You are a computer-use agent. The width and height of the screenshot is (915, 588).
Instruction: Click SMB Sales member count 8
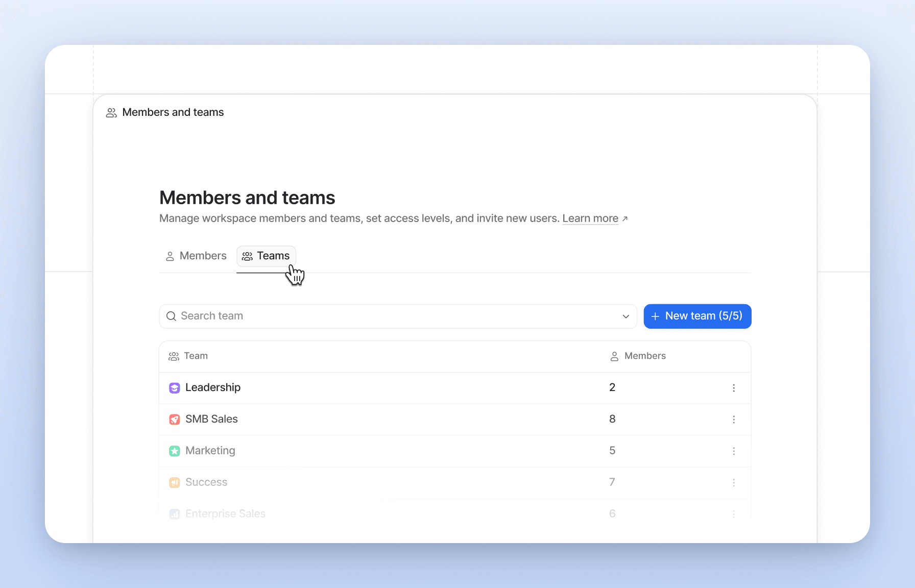612,419
